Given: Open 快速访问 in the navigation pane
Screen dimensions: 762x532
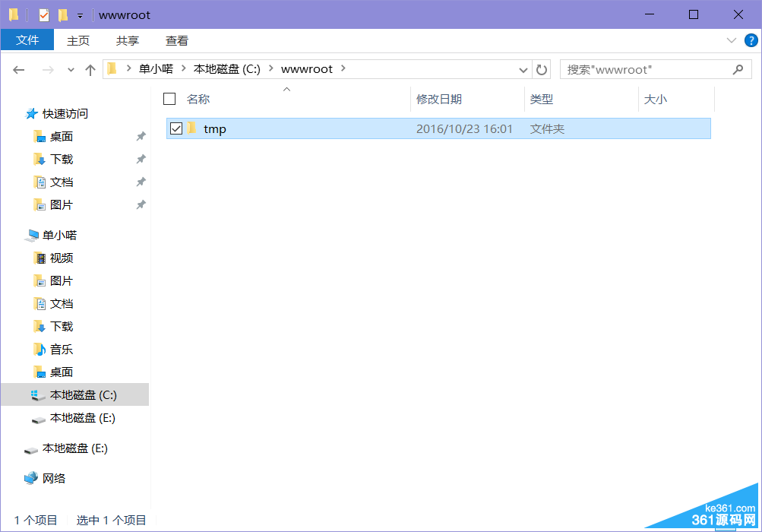Looking at the screenshot, I should tap(65, 114).
